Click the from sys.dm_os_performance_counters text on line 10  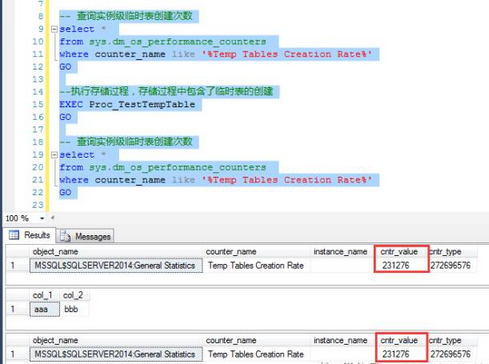pos(163,42)
